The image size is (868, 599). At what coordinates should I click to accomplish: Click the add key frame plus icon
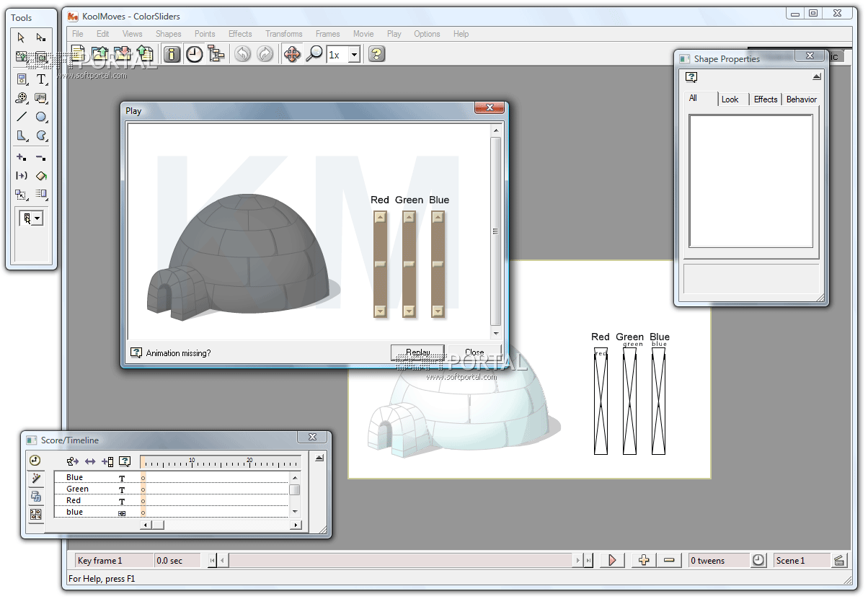click(x=644, y=560)
